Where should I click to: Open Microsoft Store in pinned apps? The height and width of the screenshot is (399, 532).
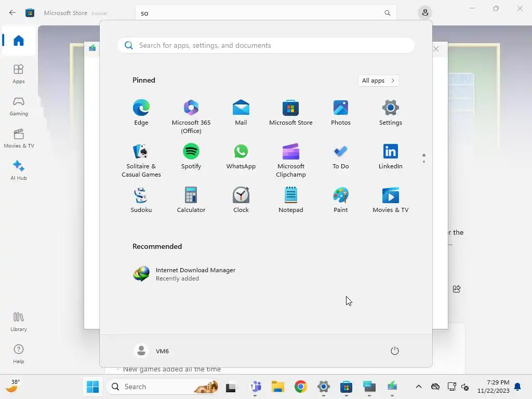(x=291, y=112)
